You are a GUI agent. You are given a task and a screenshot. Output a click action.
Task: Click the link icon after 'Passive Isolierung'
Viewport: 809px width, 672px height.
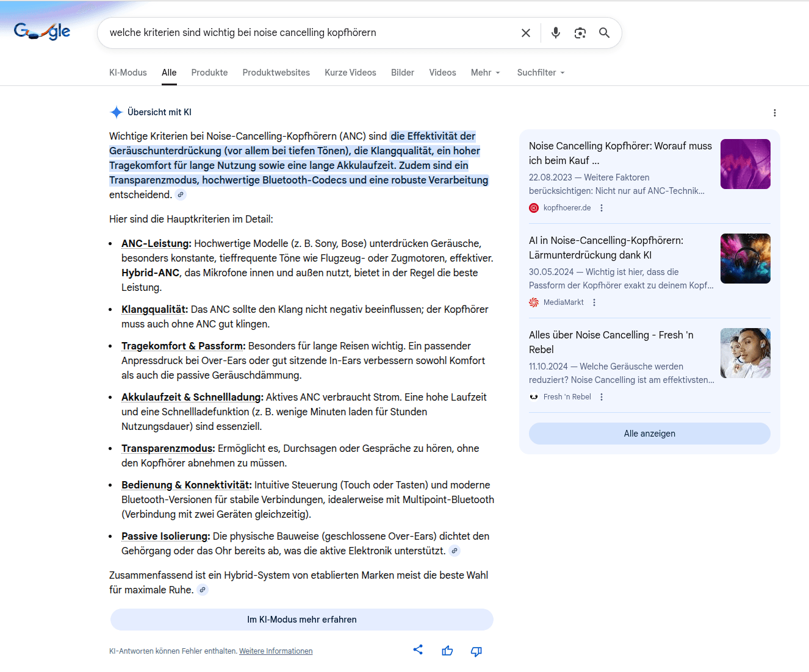click(454, 550)
